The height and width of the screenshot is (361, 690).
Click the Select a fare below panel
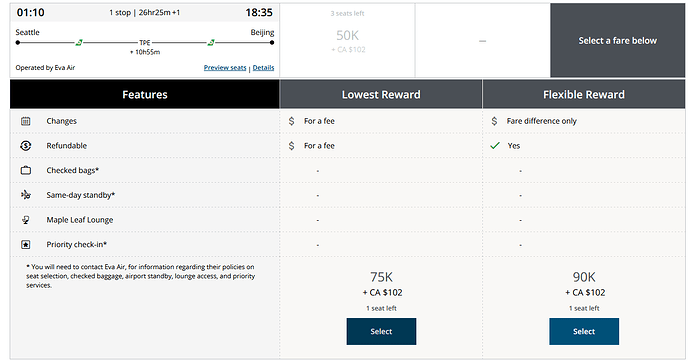617,41
